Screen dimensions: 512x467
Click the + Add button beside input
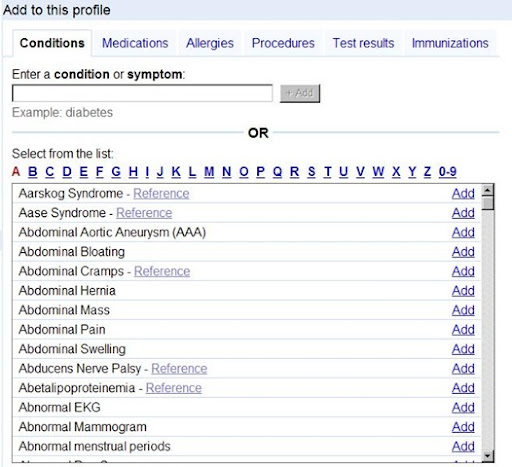click(300, 93)
